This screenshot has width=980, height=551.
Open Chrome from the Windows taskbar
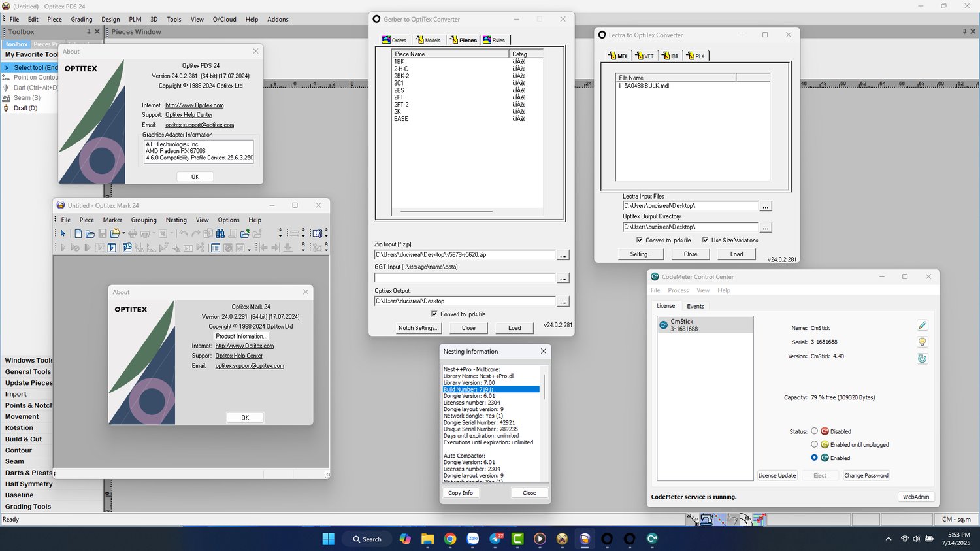pyautogui.click(x=450, y=539)
